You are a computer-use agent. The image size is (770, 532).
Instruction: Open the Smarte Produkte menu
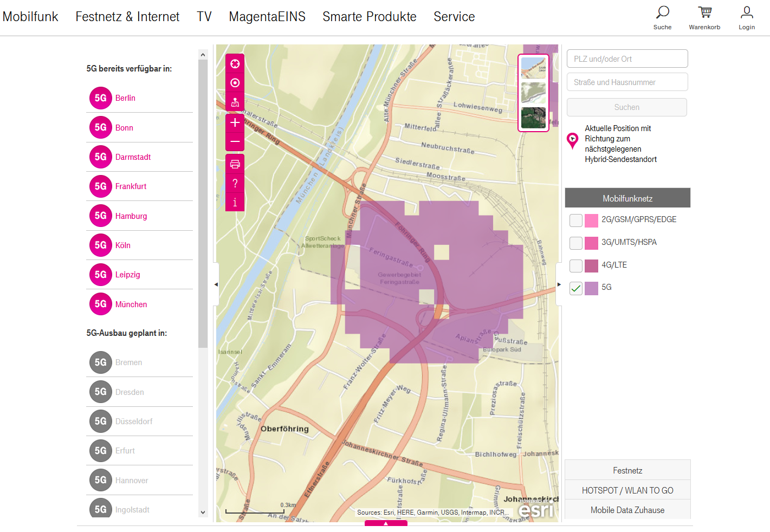coord(370,17)
